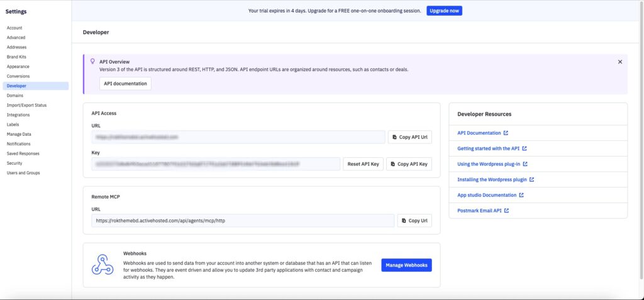
Task: Copy the API Key
Action: [x=409, y=164]
